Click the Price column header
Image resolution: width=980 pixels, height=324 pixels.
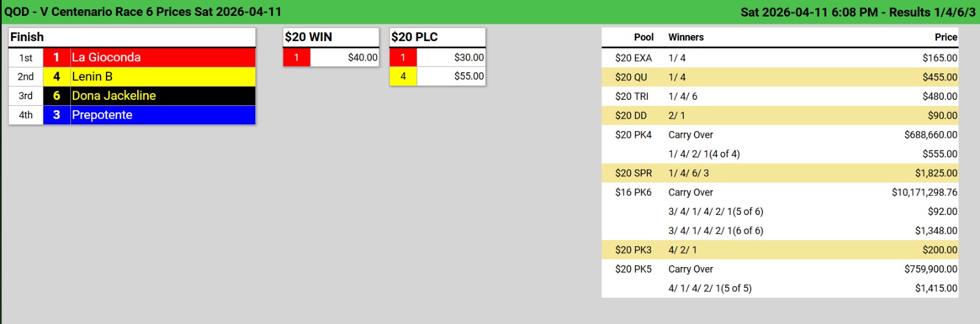(946, 37)
